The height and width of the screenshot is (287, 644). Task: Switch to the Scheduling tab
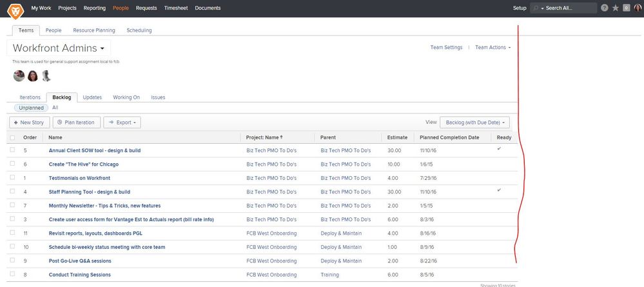coord(139,30)
